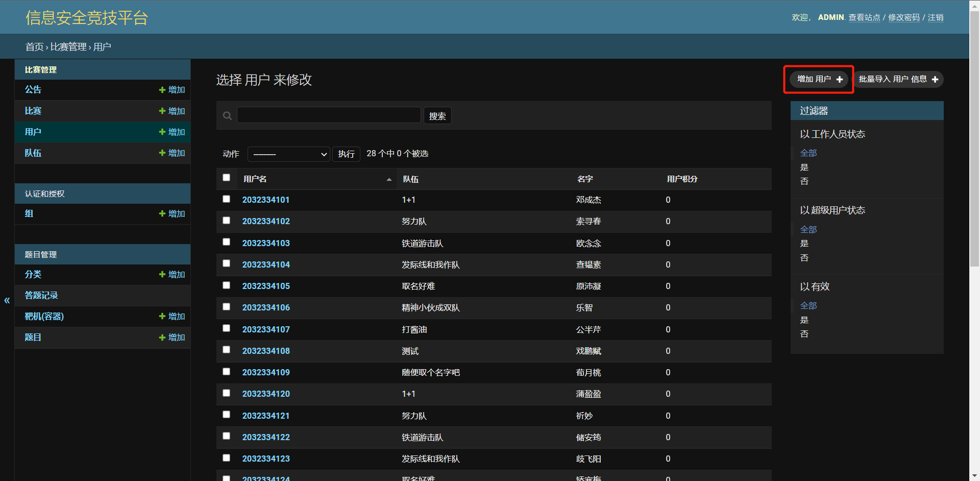Click the page vertical scrollbar
Image resolution: width=980 pixels, height=481 pixels.
click(x=974, y=138)
